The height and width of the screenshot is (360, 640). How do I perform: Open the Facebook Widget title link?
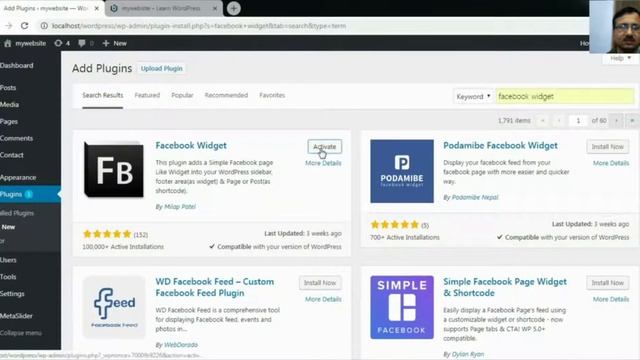coord(191,146)
